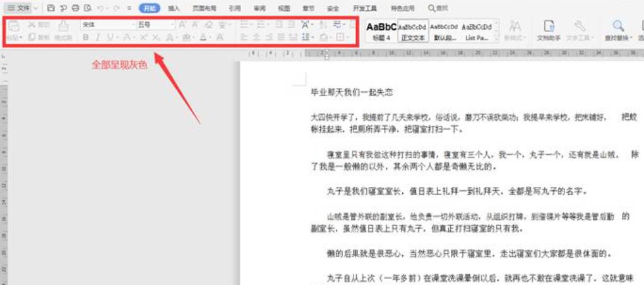This screenshot has width=644, height=285.
Task: Click the increase font size icon
Action: [x=182, y=25]
